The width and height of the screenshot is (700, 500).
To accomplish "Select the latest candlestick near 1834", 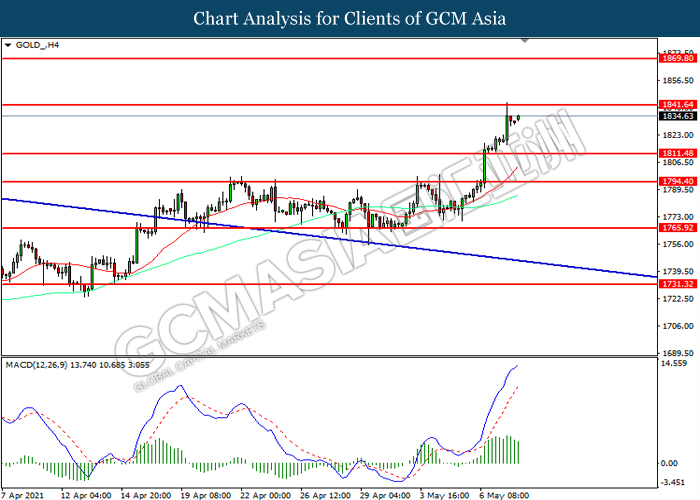I will click(518, 117).
